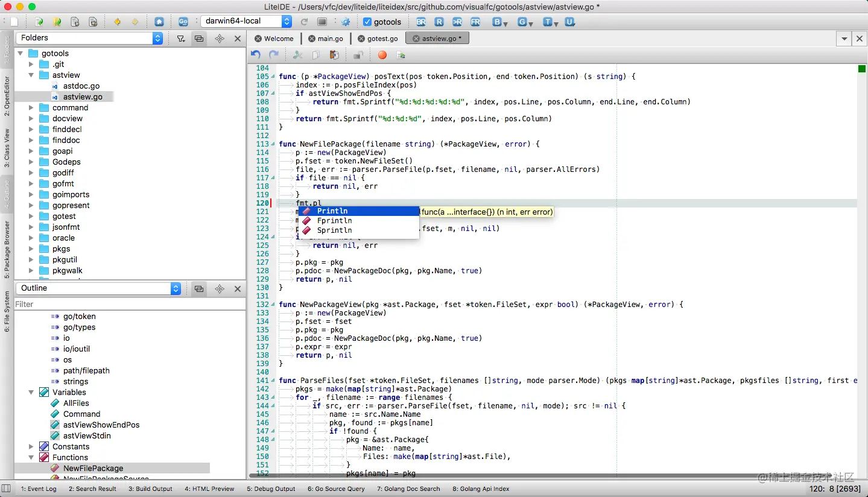Save the current file via toolbar
Viewport: 868px width, 497px height.
click(75, 22)
